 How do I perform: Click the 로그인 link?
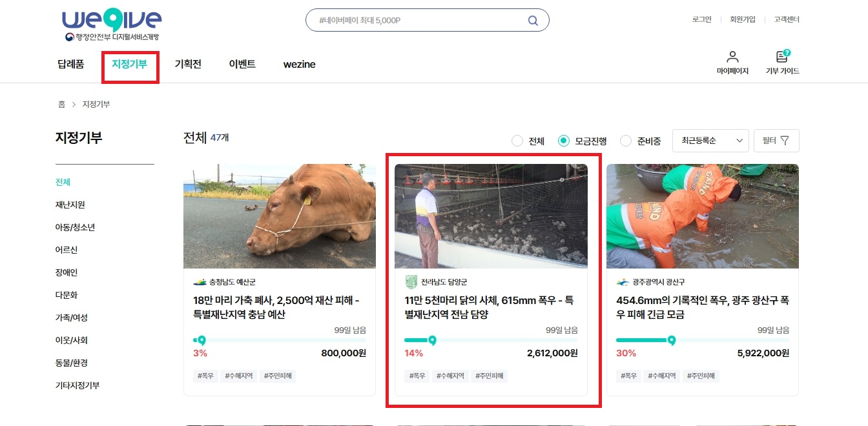[701, 19]
